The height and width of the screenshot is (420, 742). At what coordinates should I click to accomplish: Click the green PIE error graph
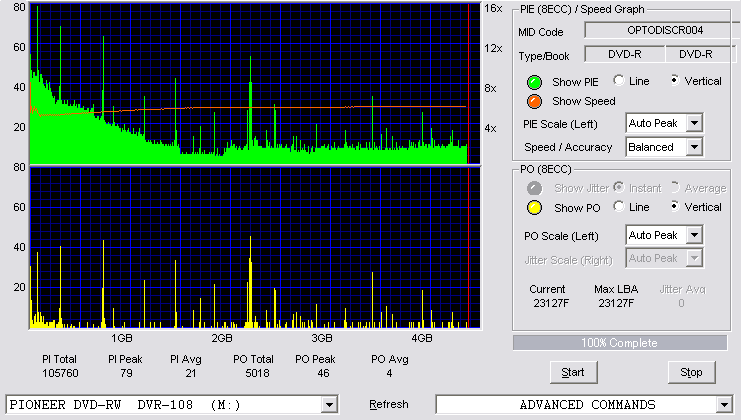pyautogui.click(x=255, y=84)
